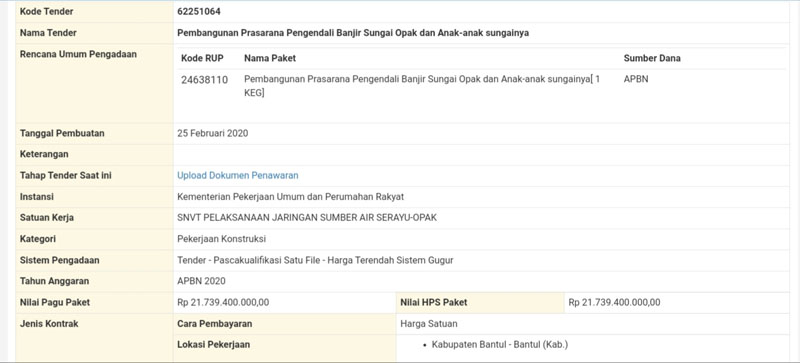Click the Jenis Kontrak label

click(49, 324)
